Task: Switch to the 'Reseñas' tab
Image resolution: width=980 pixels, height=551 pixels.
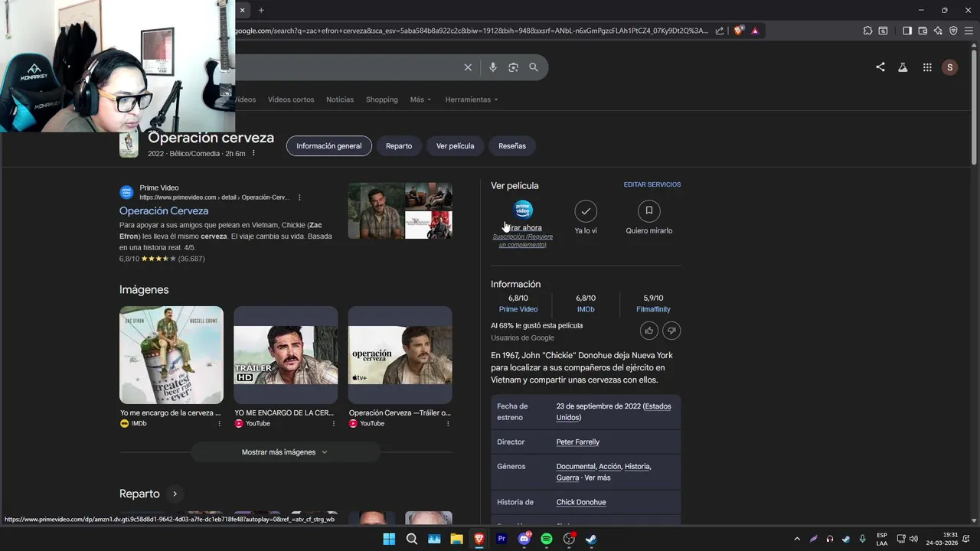Action: (512, 146)
